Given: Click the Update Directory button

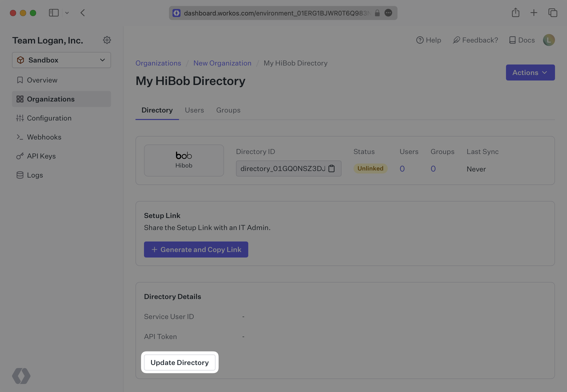Looking at the screenshot, I should pyautogui.click(x=179, y=362).
